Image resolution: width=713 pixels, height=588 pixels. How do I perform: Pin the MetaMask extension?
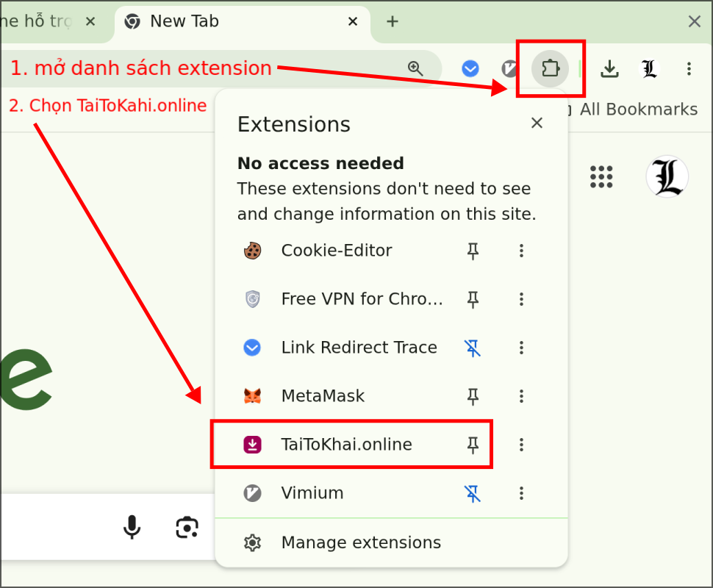(x=473, y=396)
